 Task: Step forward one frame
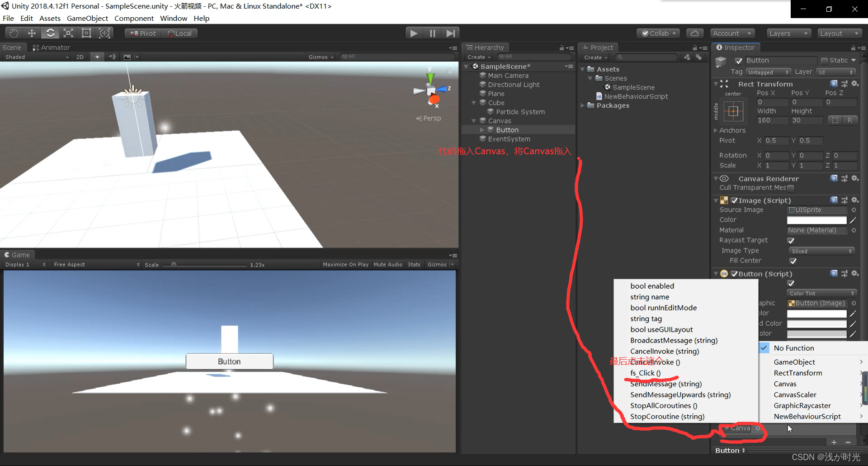[x=450, y=33]
